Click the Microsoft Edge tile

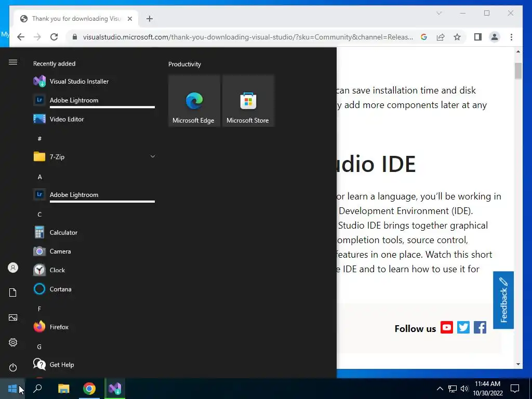click(x=194, y=101)
